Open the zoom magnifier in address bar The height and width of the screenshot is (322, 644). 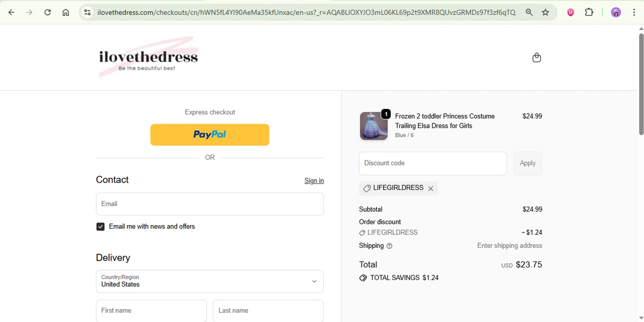click(x=529, y=12)
